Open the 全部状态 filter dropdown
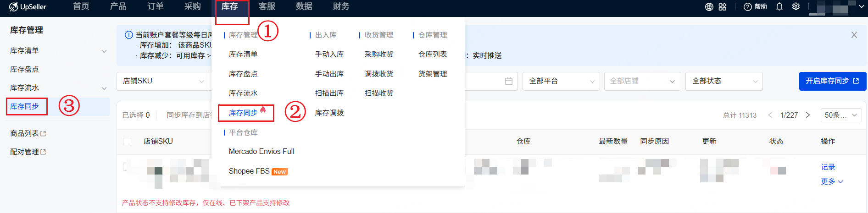Screen dimensions: 868x213 click(x=723, y=81)
